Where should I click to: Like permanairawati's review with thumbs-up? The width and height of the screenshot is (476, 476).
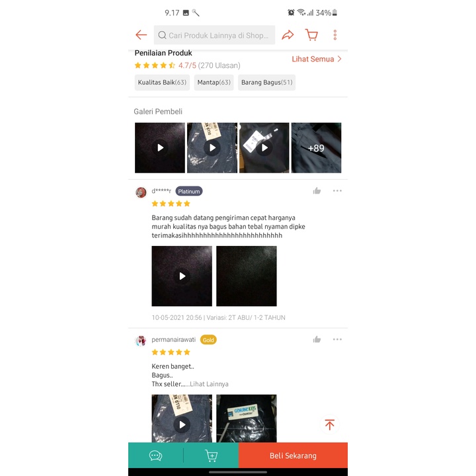click(317, 339)
